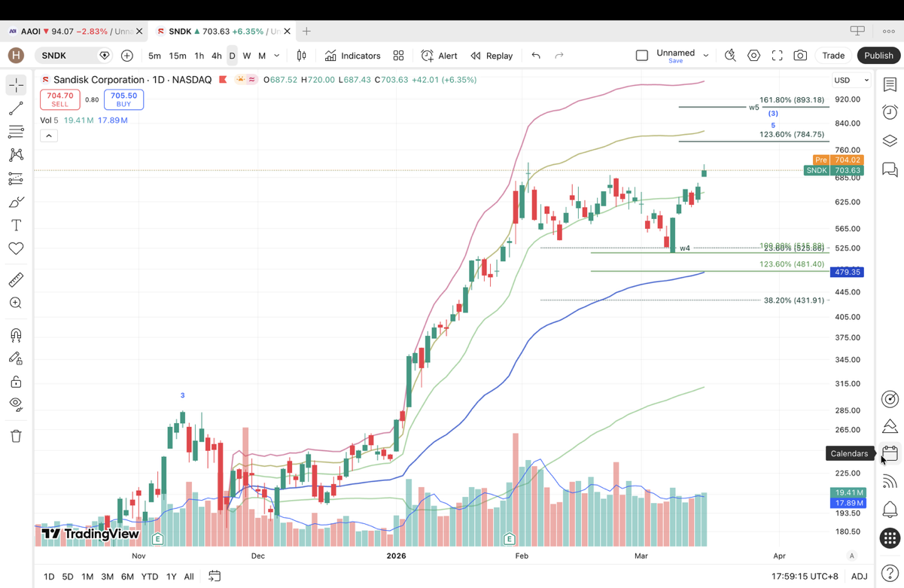Collapse the indicator legend chevron

click(x=48, y=136)
